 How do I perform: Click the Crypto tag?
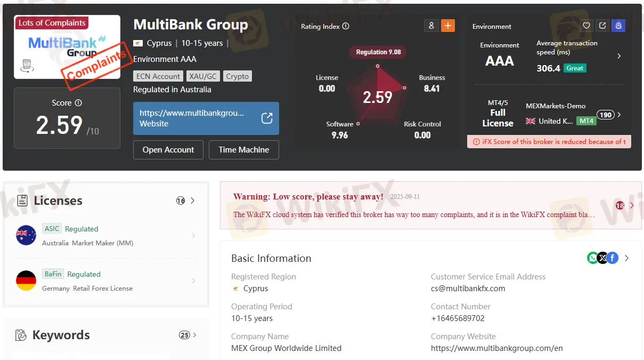[x=238, y=76]
